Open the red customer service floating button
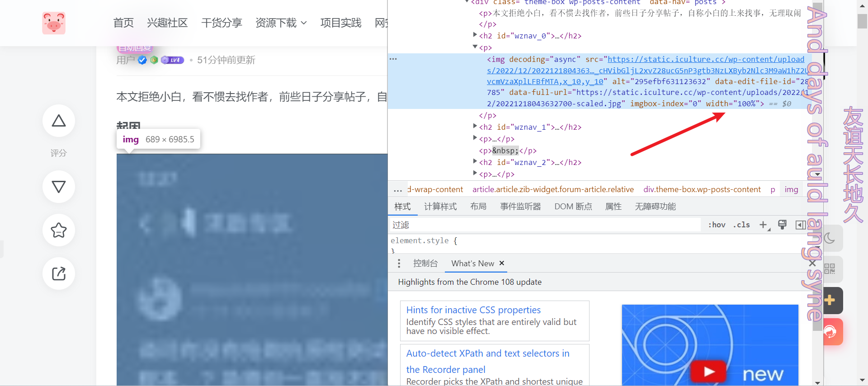Viewport: 868px width, 386px height. (x=831, y=332)
